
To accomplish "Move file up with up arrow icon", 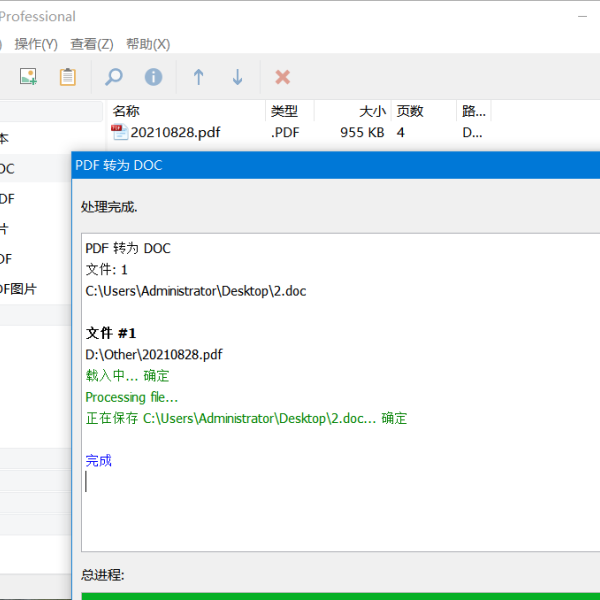I will coord(198,77).
